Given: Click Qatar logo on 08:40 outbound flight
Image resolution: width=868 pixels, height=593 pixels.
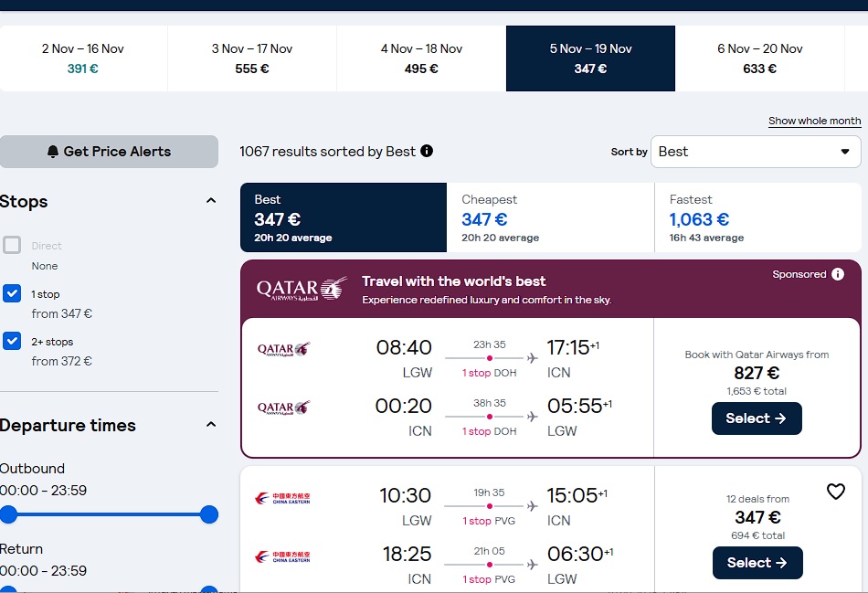Looking at the screenshot, I should (283, 349).
